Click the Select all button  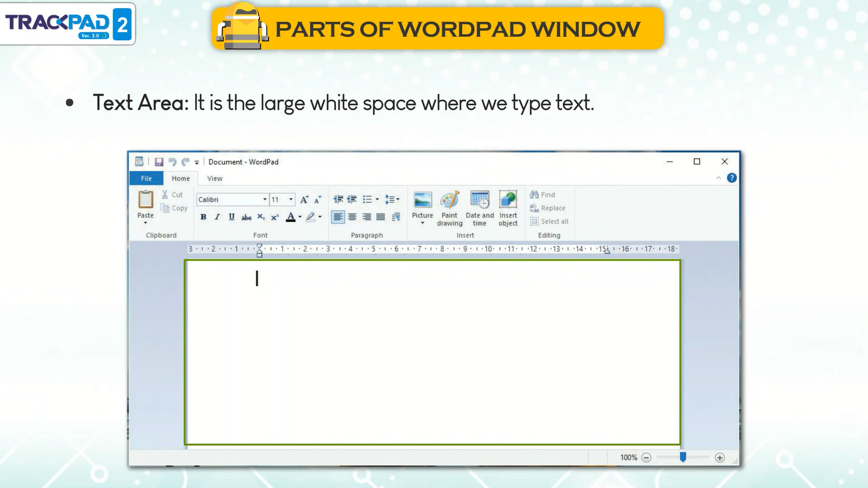tap(549, 221)
